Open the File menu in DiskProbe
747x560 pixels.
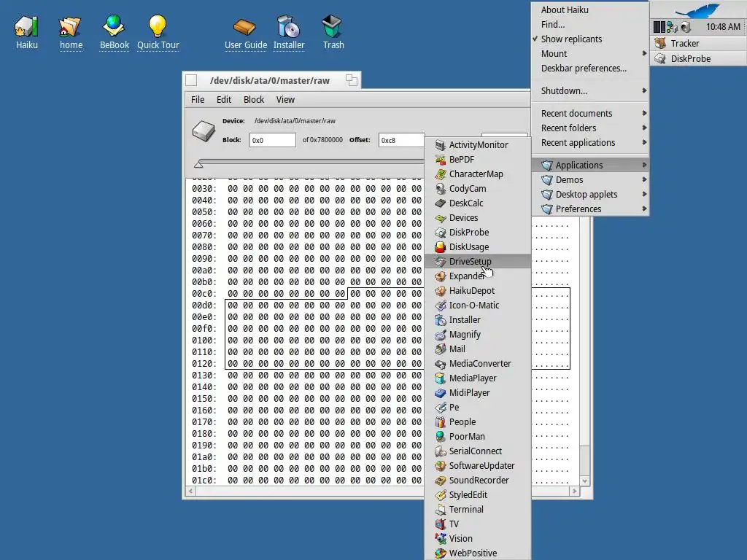click(x=198, y=99)
